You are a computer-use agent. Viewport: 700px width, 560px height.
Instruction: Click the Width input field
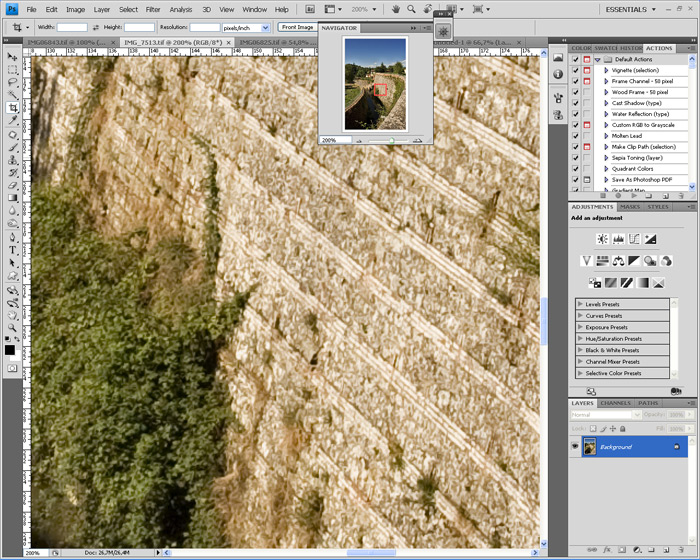[73, 27]
